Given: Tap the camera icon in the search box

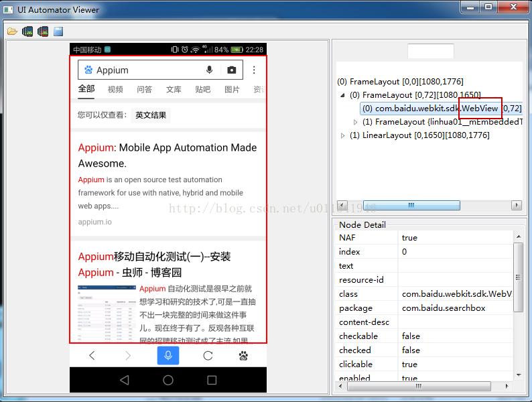Looking at the screenshot, I should pos(232,70).
